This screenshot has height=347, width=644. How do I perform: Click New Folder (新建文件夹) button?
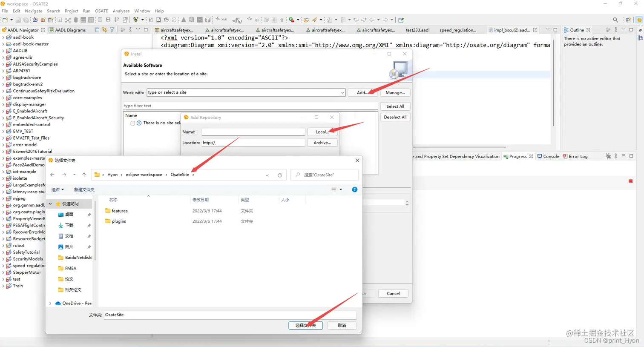coord(84,189)
